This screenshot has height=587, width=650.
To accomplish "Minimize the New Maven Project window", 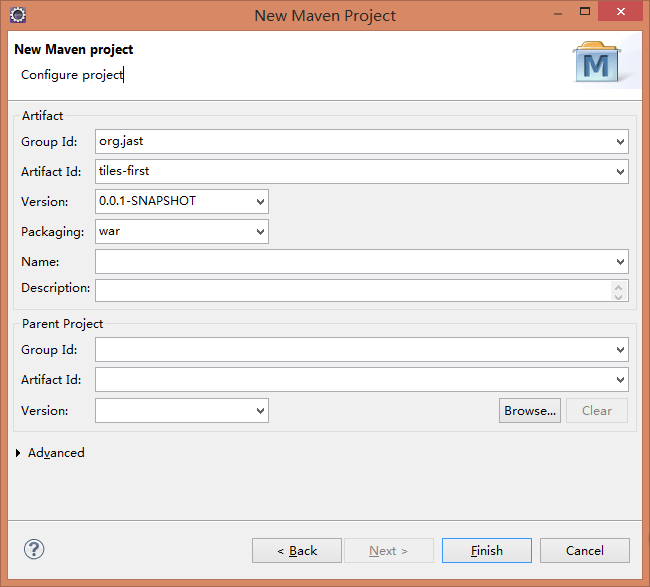I will 558,13.
